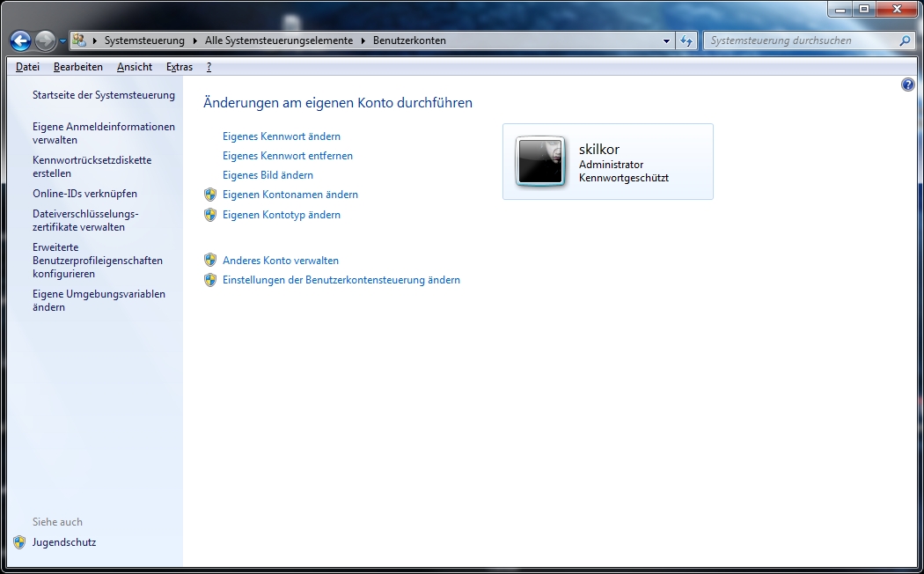This screenshot has height=574, width=924.
Task: Click the back navigation arrow button
Action: click(x=20, y=40)
